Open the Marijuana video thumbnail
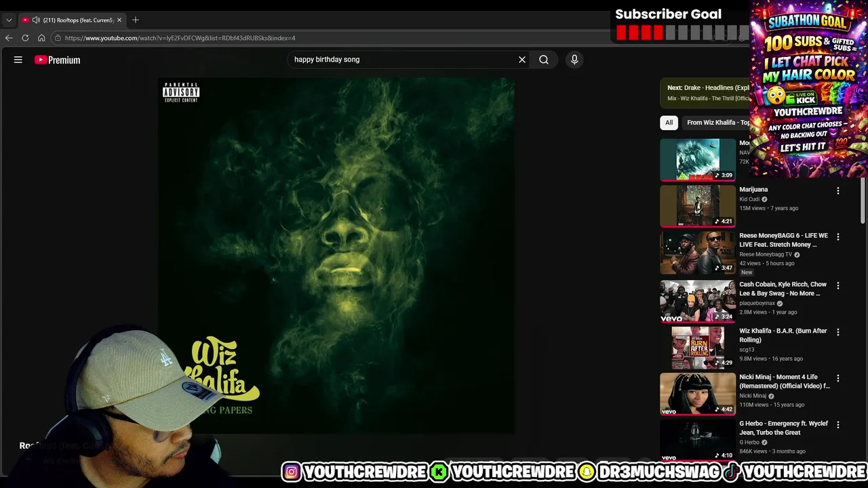The width and height of the screenshot is (868, 488). click(x=698, y=206)
